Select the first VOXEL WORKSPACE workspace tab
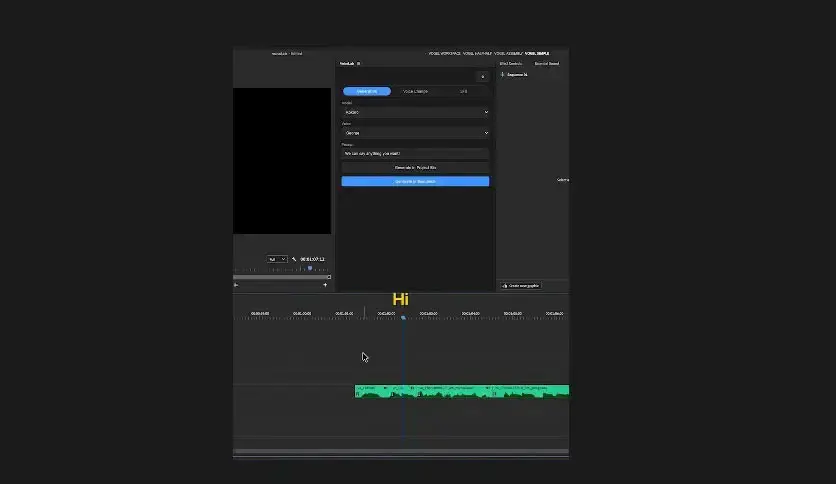 click(445, 53)
